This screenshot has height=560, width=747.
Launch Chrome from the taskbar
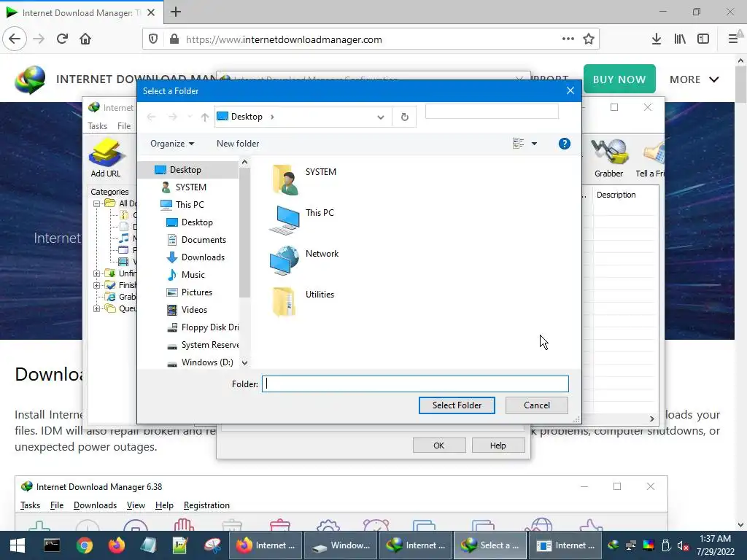click(85, 545)
